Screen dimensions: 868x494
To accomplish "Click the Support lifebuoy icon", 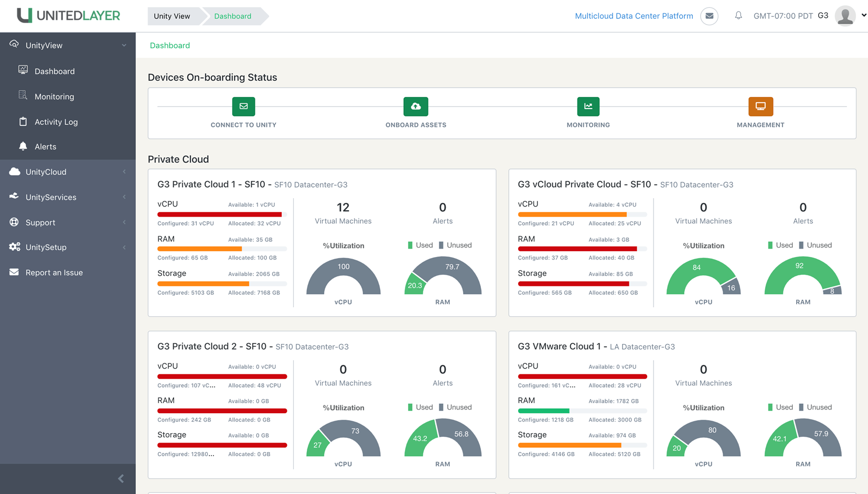I will coord(14,222).
